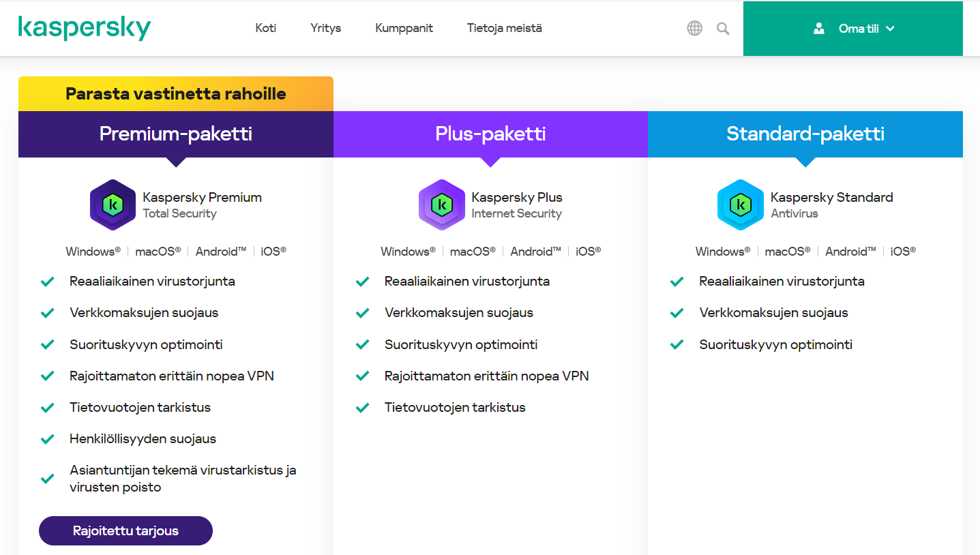Screen dimensions: 980x555
Task: Open the Tietoja meistä menu item
Action: [x=505, y=28]
